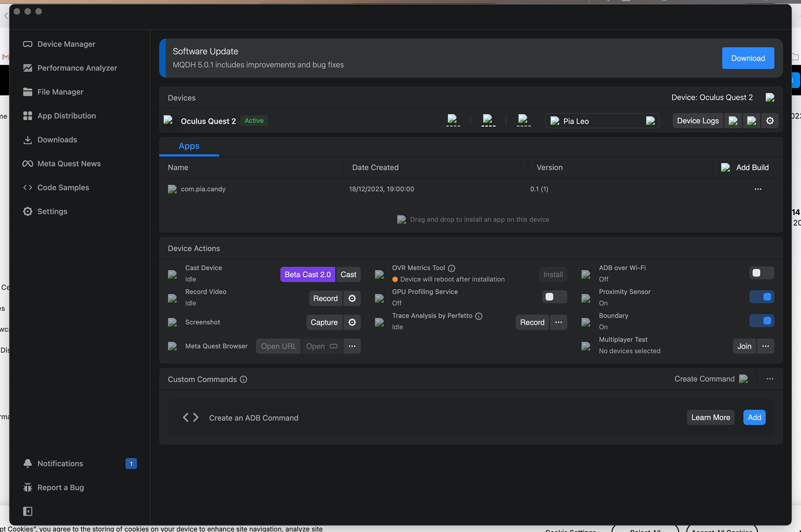This screenshot has height=532, width=801.
Task: Select the com.pia.candy app row
Action: pos(471,189)
